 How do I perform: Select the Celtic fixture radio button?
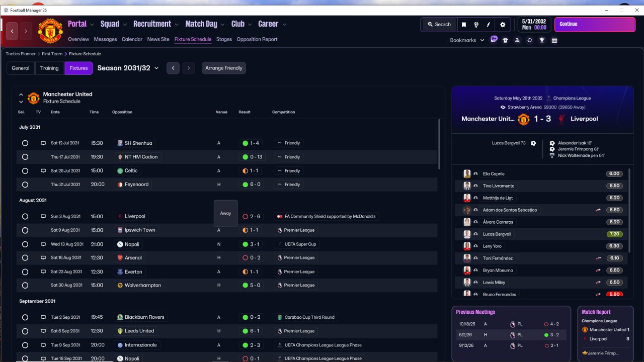(x=25, y=171)
